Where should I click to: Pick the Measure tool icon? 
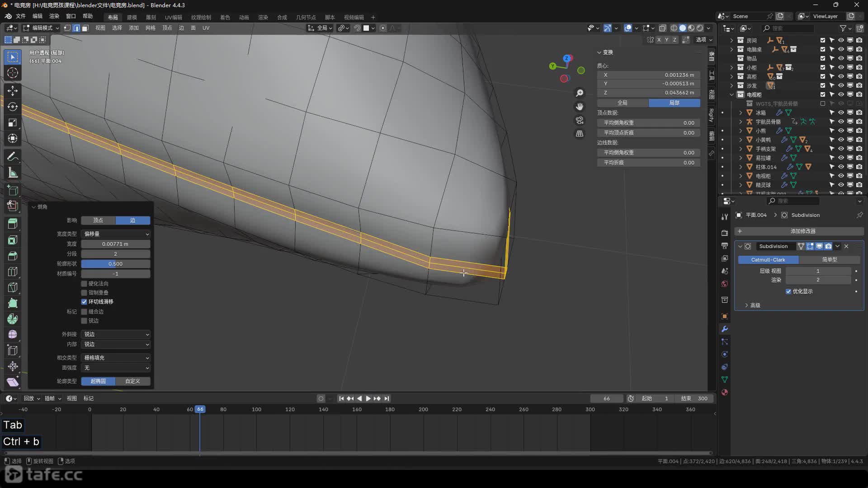(13, 173)
